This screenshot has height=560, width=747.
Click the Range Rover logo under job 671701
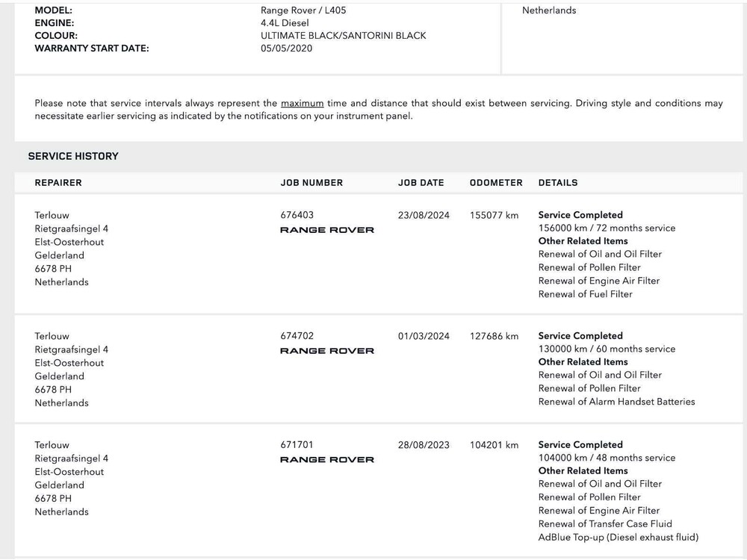[x=326, y=460]
